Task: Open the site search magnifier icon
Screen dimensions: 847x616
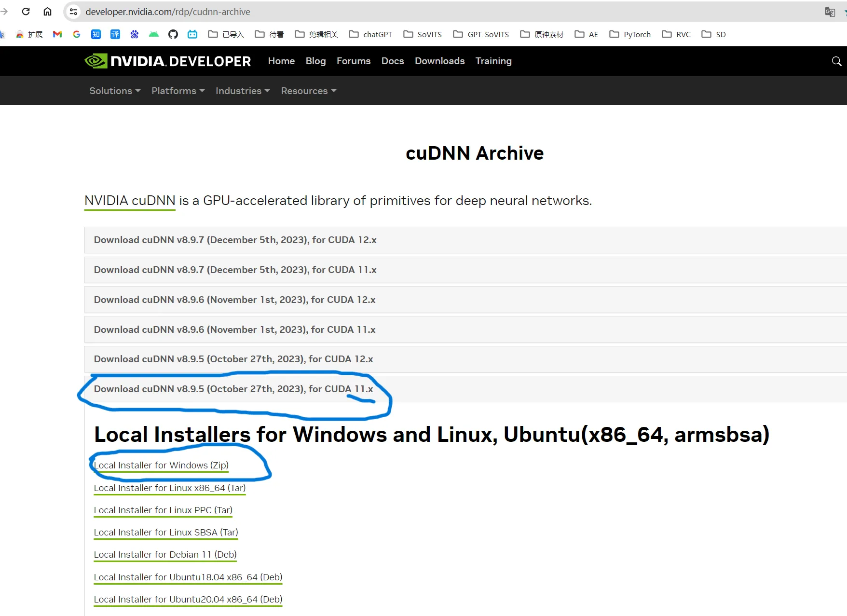Action: [x=837, y=61]
